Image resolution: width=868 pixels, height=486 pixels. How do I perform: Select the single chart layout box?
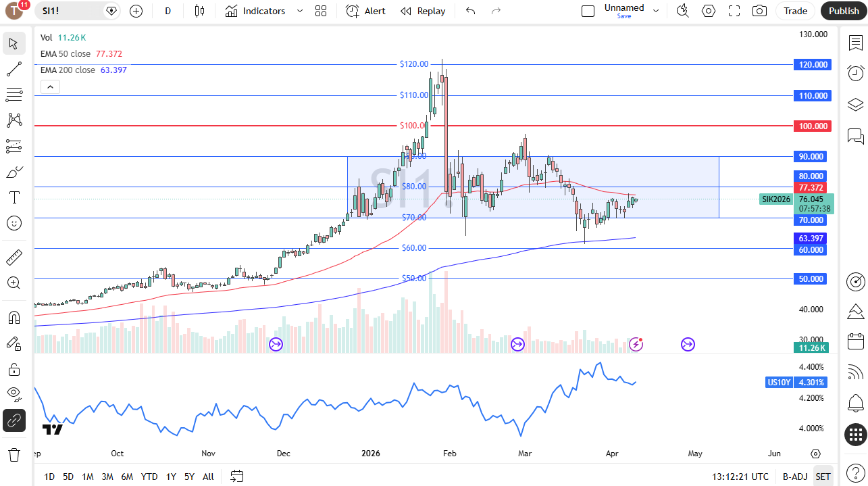click(588, 11)
